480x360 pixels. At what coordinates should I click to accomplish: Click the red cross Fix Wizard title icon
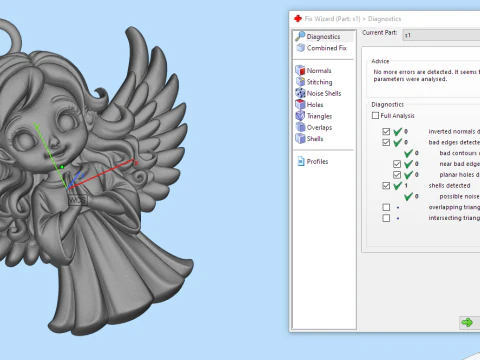coord(298,19)
